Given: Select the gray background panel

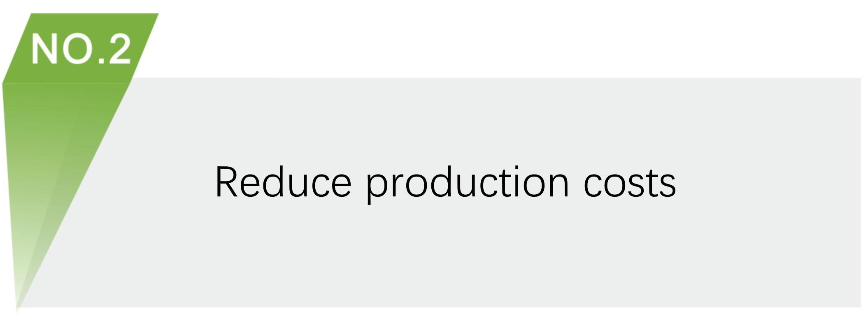Looking at the screenshot, I should click(x=494, y=192).
